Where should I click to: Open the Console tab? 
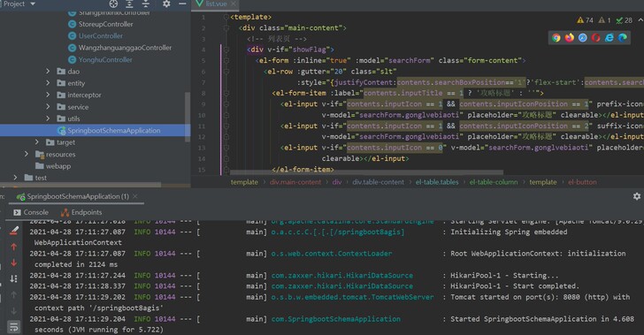(31, 212)
